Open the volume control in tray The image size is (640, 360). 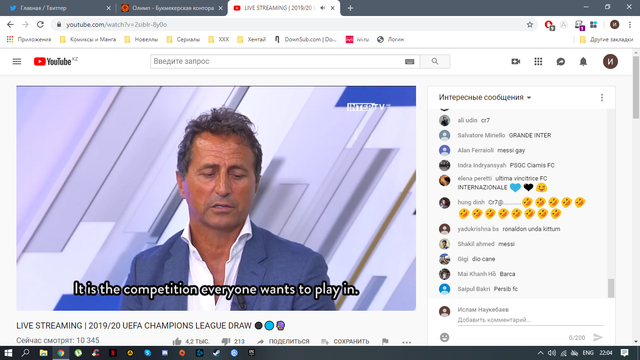pos(552,353)
